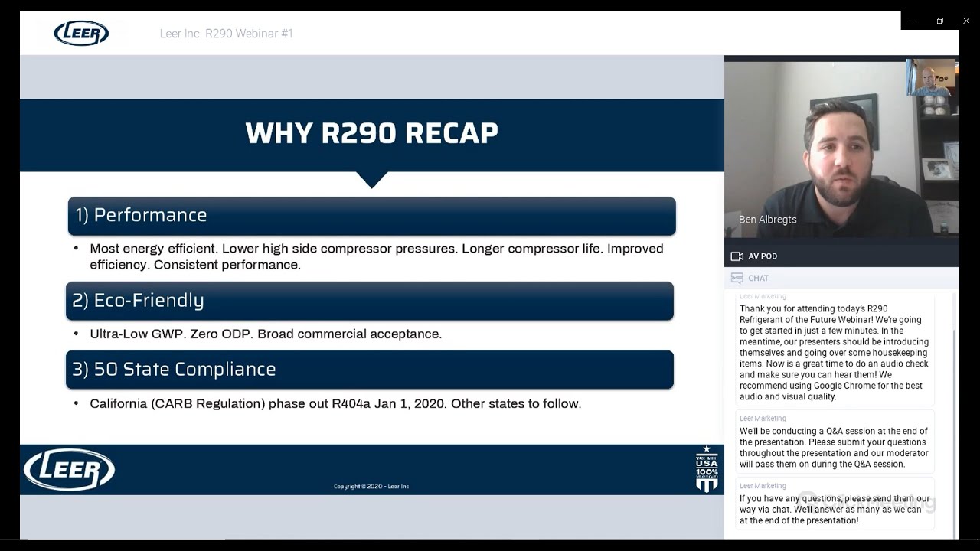The width and height of the screenshot is (980, 551).
Task: Click the chat message about the Q&A session
Action: pyautogui.click(x=835, y=442)
